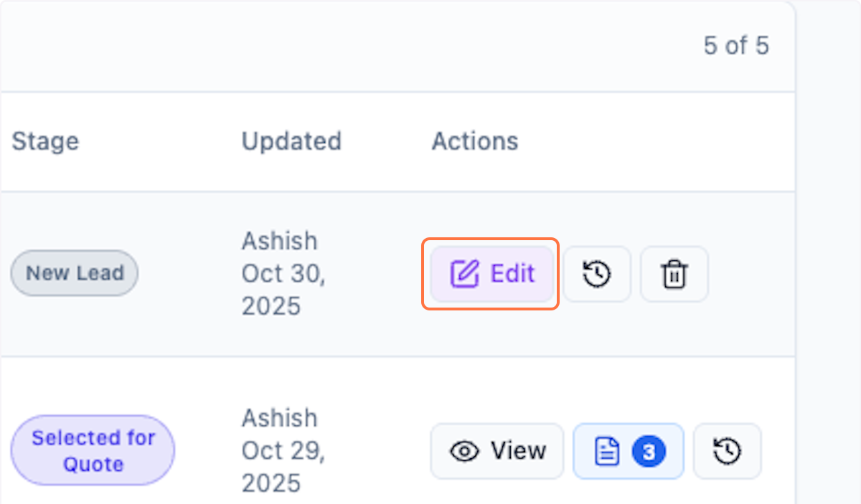
Task: Edit the New Lead record
Action: (x=491, y=274)
